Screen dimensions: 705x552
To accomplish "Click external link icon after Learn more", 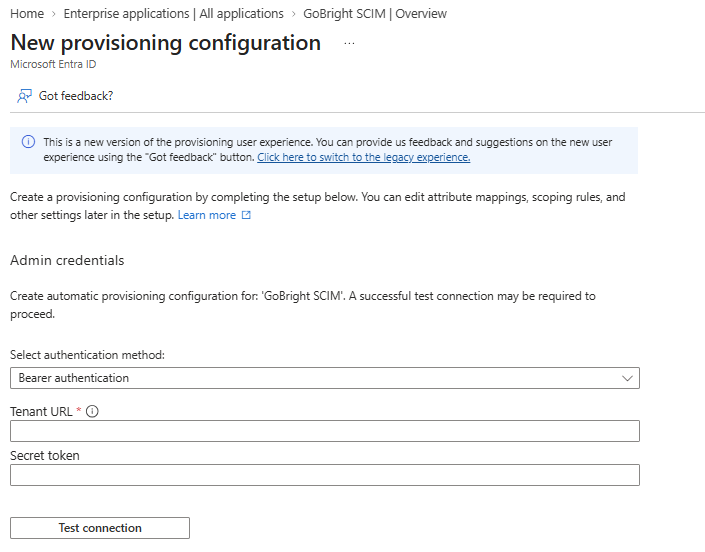I will tap(246, 215).
